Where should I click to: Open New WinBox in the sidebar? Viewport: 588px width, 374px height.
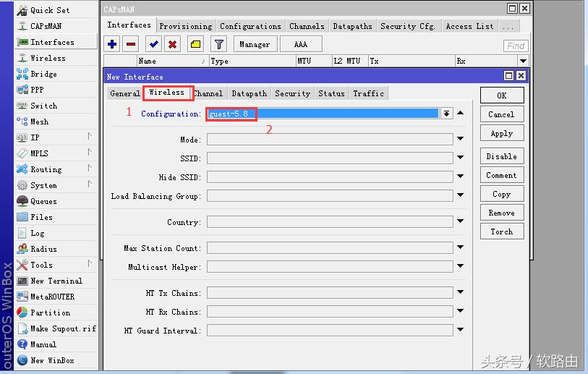click(x=56, y=360)
